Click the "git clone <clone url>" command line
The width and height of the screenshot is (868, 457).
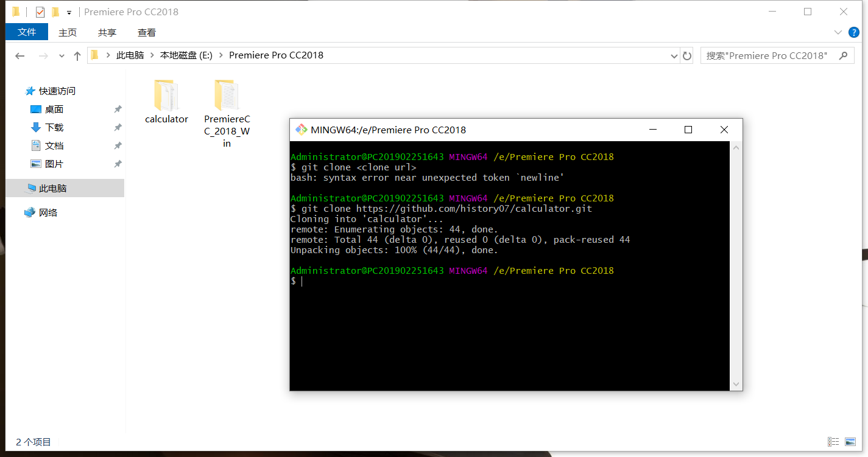point(353,167)
